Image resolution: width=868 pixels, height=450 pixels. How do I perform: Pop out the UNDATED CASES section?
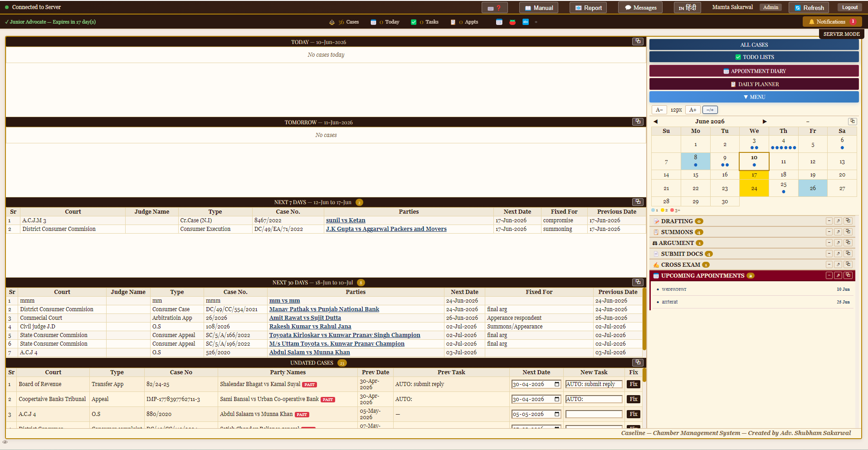tap(638, 362)
